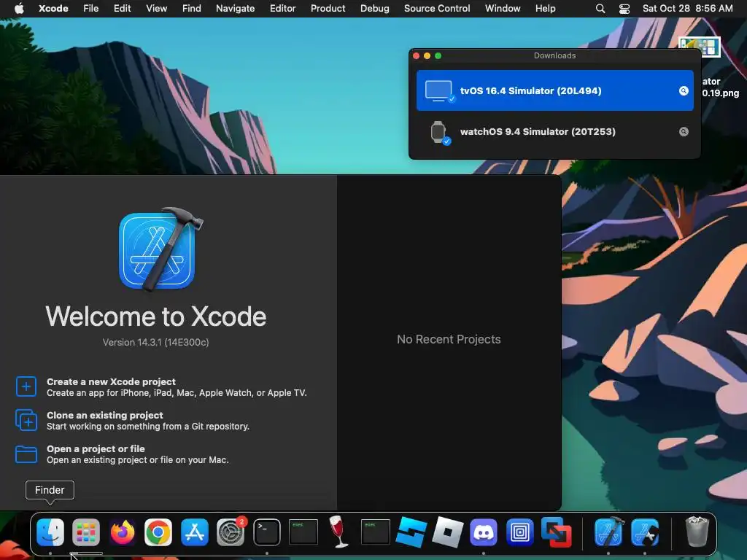This screenshot has width=747, height=560.
Task: Click the date and time in menu bar
Action: pyautogui.click(x=687, y=9)
